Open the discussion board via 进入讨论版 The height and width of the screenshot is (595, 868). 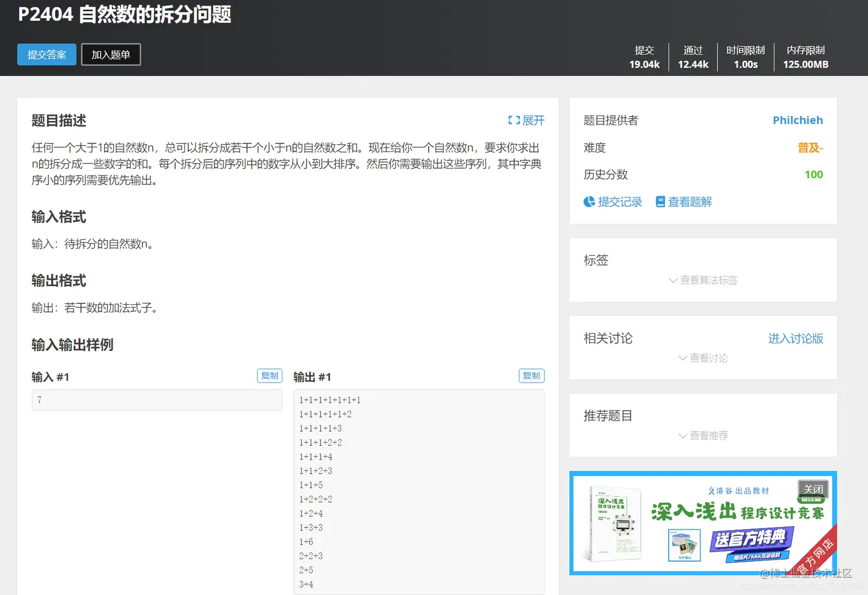click(795, 339)
